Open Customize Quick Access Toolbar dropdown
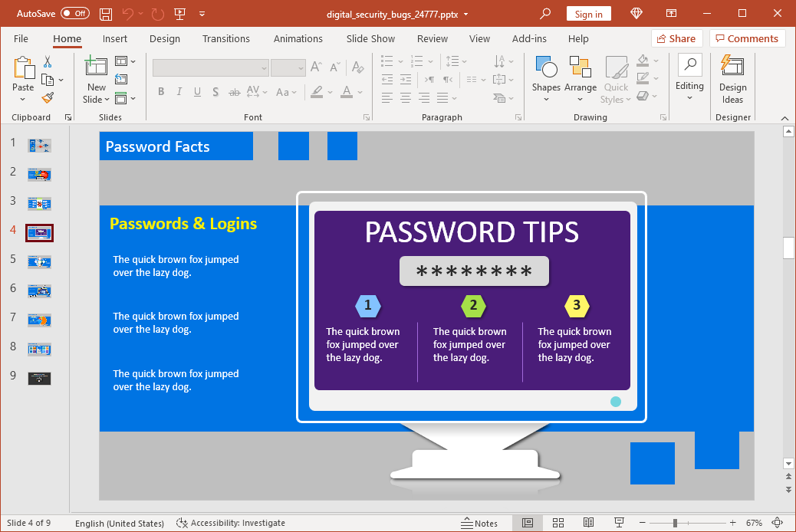 202,15
